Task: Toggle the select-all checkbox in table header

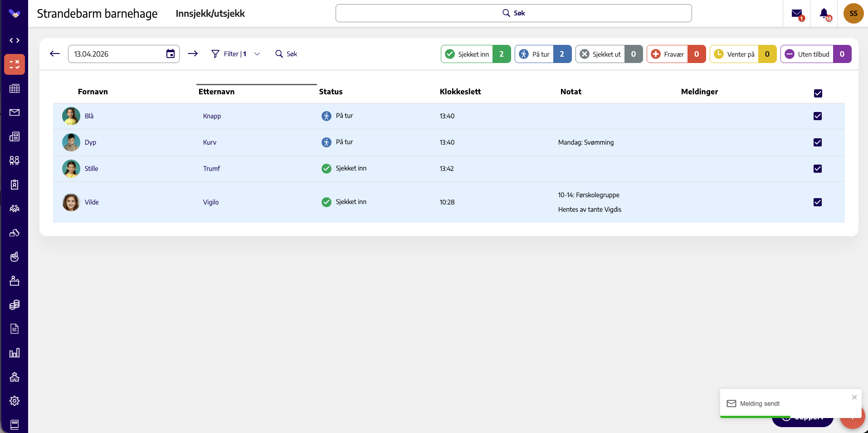Action: [818, 93]
